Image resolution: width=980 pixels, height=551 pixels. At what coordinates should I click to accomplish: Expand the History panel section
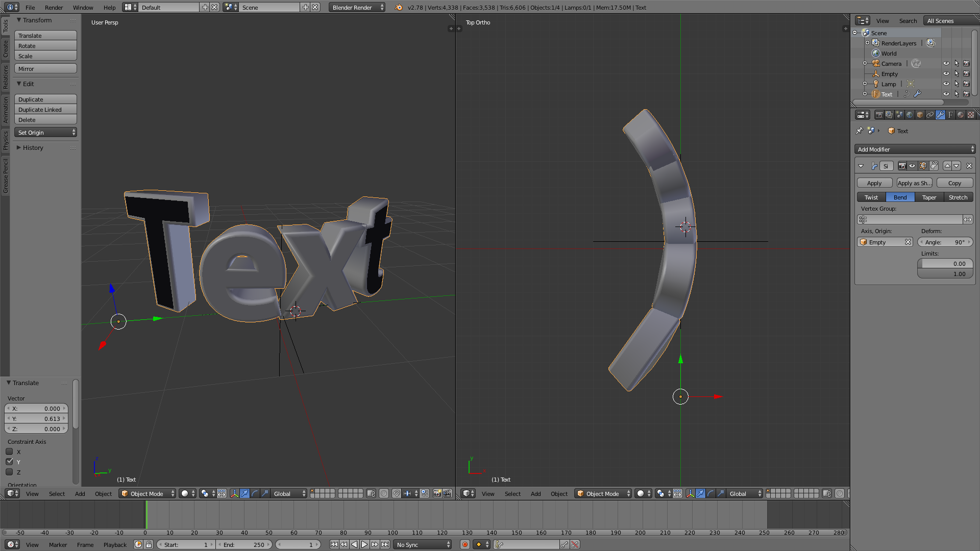pos(18,146)
